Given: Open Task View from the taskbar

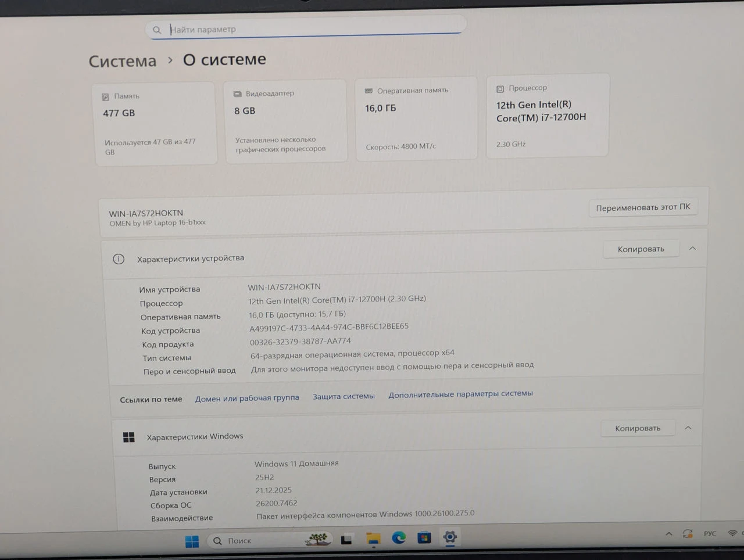Looking at the screenshot, I should (x=346, y=540).
